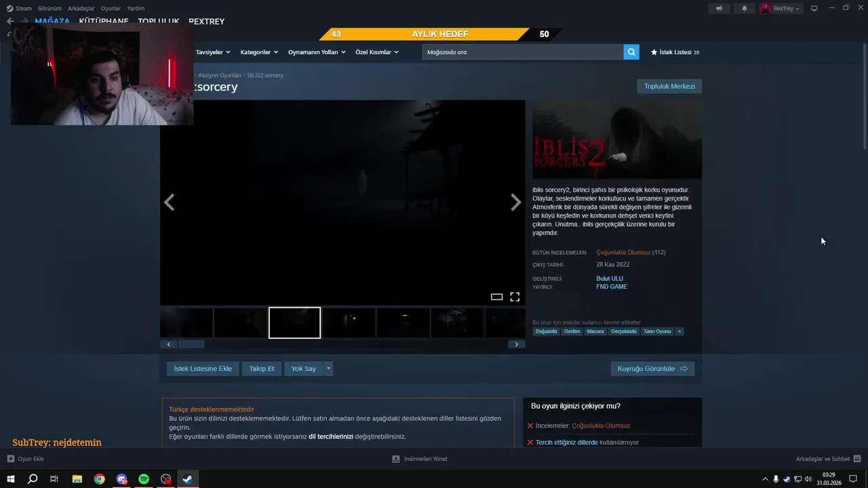
Task: Open İndirmeleri Yönet downloads manager
Action: click(x=420, y=459)
